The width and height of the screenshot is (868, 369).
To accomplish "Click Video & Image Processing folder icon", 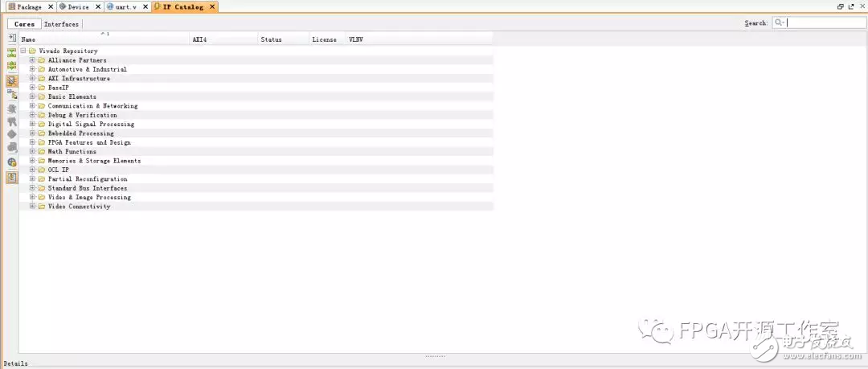I will [x=41, y=197].
